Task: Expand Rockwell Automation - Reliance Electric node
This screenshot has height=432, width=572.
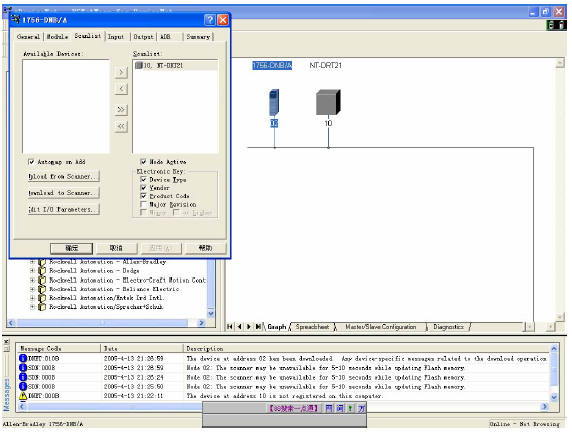Action: [x=32, y=289]
